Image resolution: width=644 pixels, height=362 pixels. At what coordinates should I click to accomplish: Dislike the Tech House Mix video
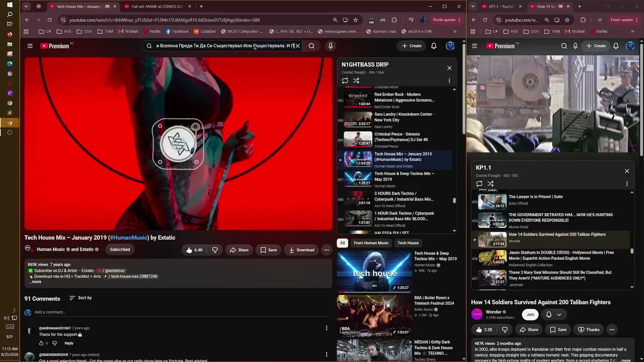215,250
